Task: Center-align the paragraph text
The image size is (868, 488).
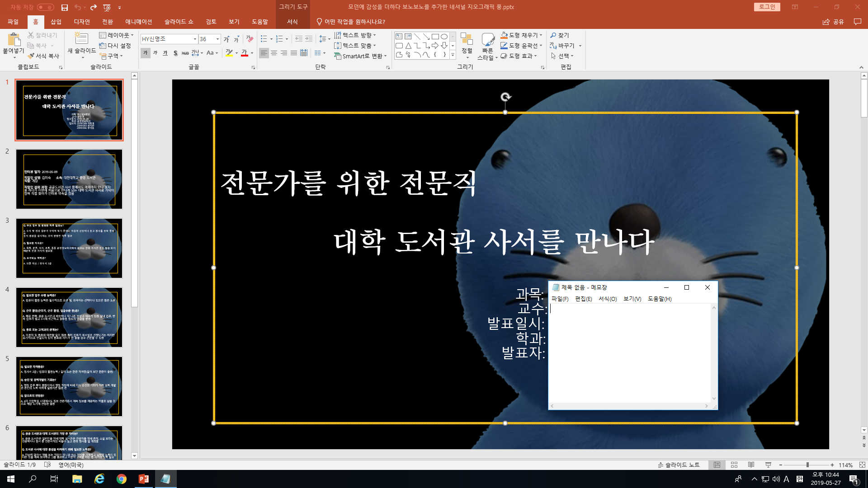Action: pyautogui.click(x=274, y=53)
